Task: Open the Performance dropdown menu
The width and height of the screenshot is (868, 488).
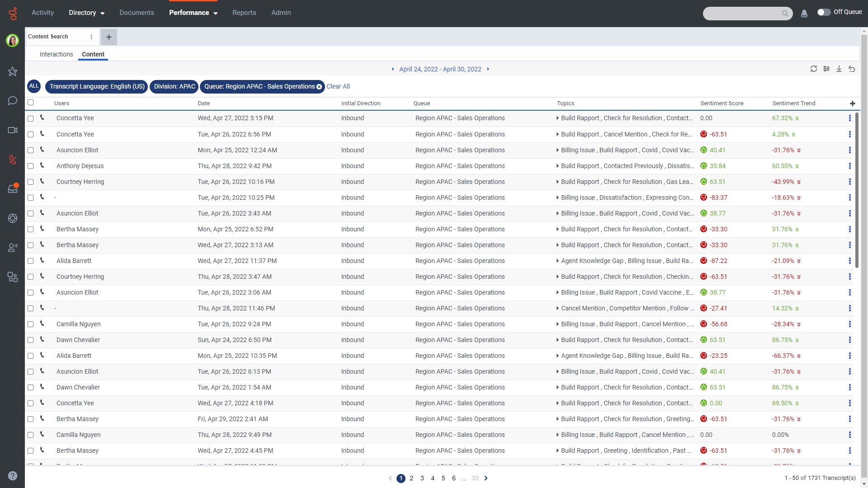Action: click(x=193, y=13)
